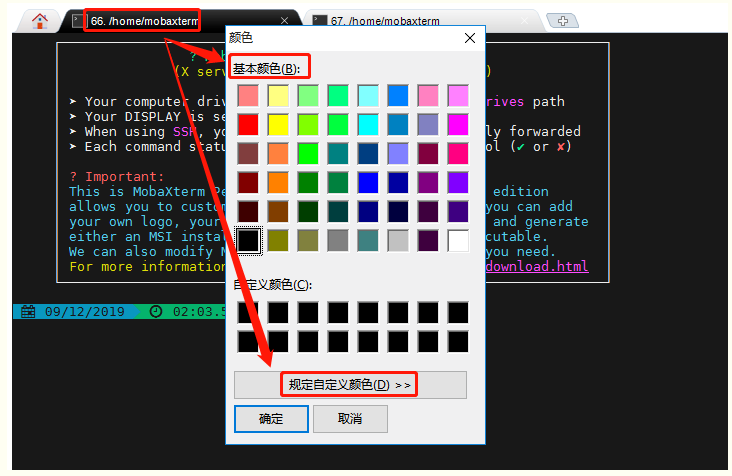Viewport: 732px width, 476px height.
Task: Pick the olive basic color next to black
Action: (278, 240)
